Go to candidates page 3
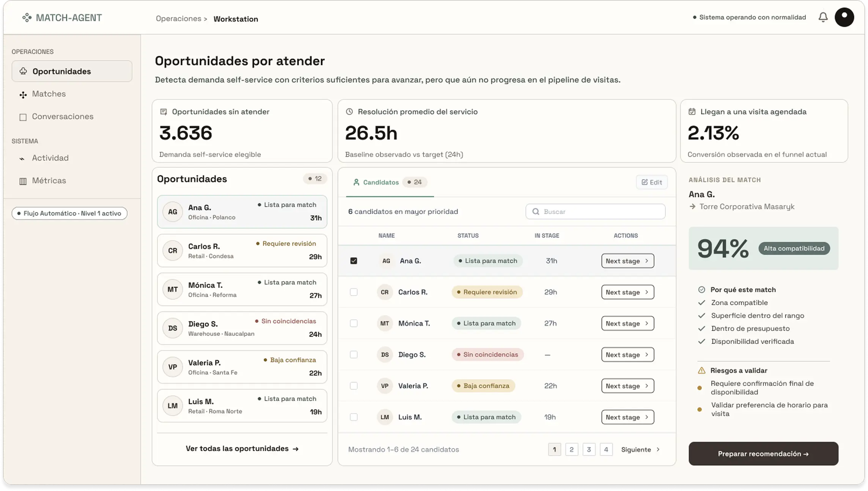Viewport: 868px width, 491px height. pyautogui.click(x=589, y=449)
